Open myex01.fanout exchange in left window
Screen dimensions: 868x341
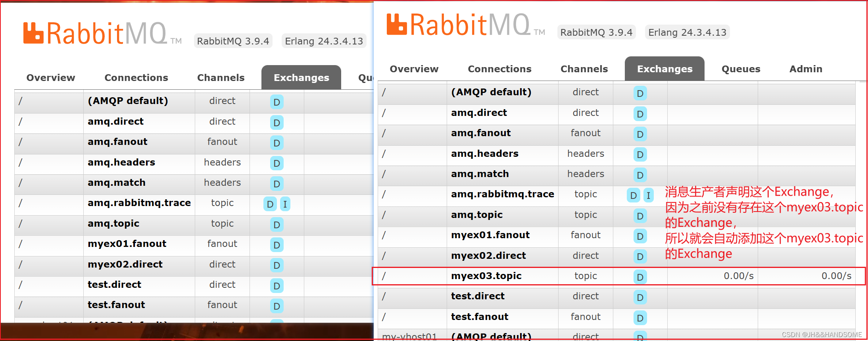(x=127, y=244)
